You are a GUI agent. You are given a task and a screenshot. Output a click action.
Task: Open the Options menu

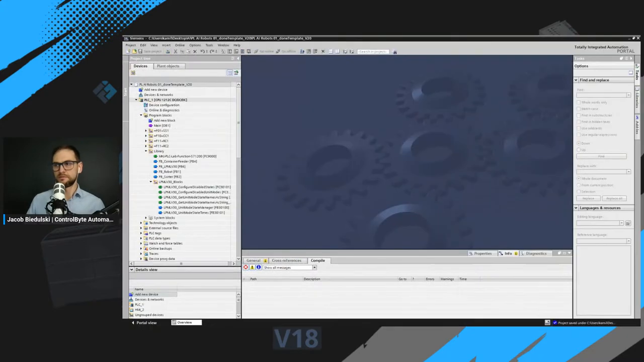195,45
